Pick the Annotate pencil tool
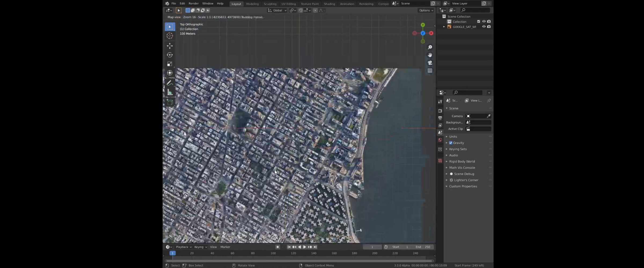This screenshot has height=268, width=644. click(170, 83)
